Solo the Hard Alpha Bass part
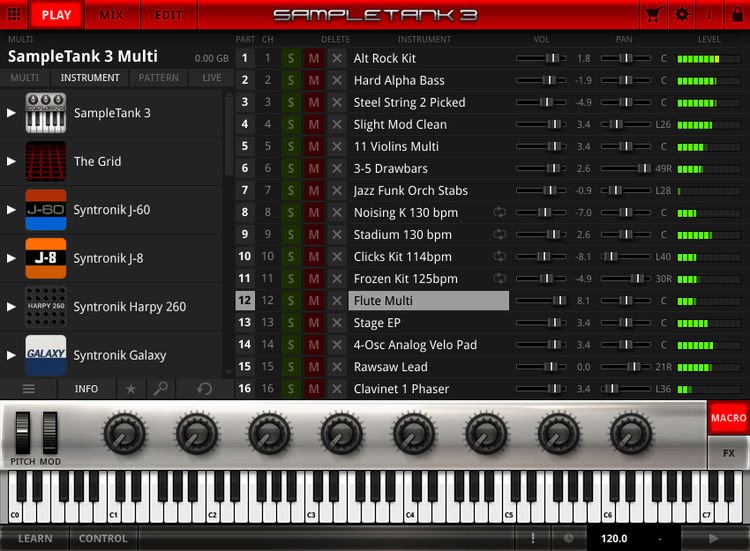This screenshot has height=551, width=750. coord(291,81)
